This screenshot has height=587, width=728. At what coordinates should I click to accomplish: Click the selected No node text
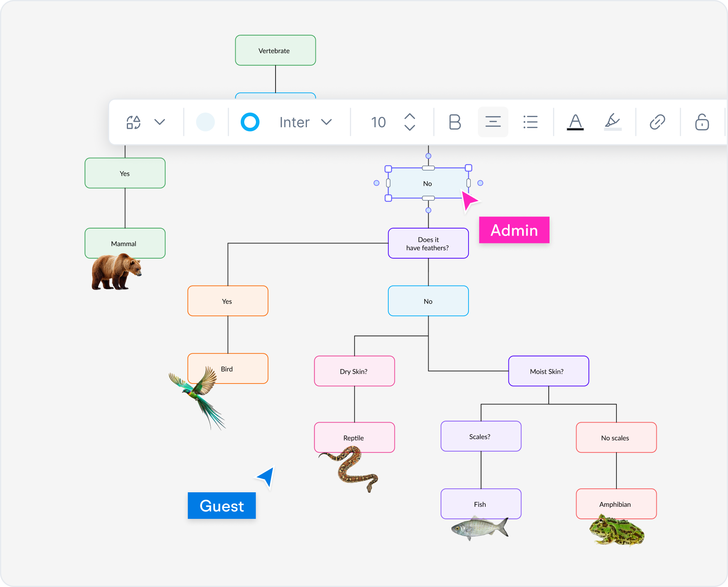click(427, 184)
